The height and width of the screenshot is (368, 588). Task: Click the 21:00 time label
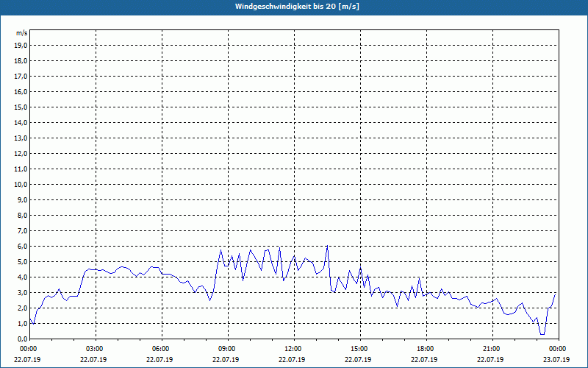click(492, 349)
